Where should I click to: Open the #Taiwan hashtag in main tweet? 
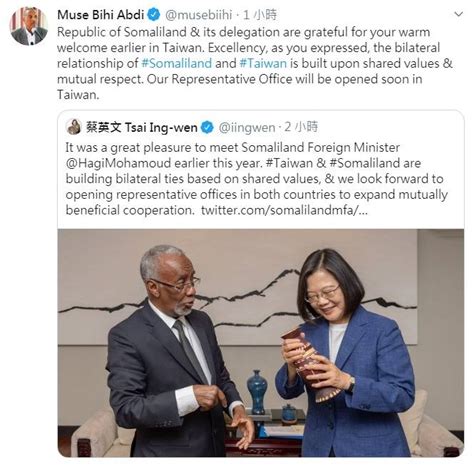263,63
